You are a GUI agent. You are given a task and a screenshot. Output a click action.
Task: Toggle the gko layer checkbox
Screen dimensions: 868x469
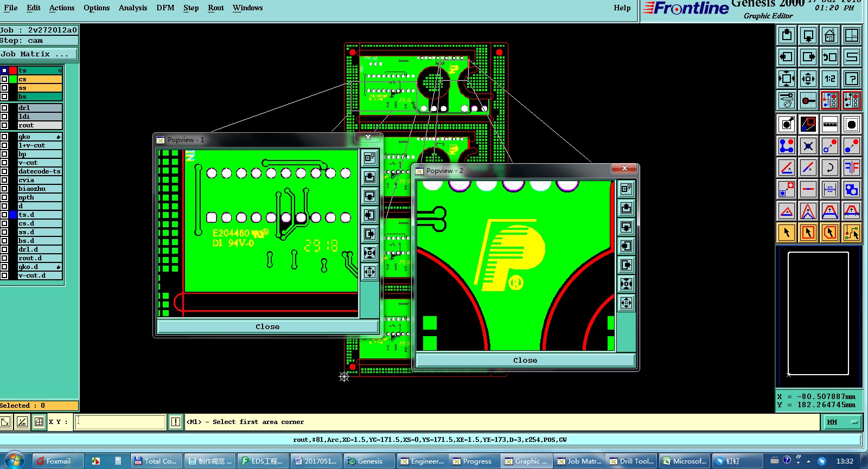coord(4,137)
